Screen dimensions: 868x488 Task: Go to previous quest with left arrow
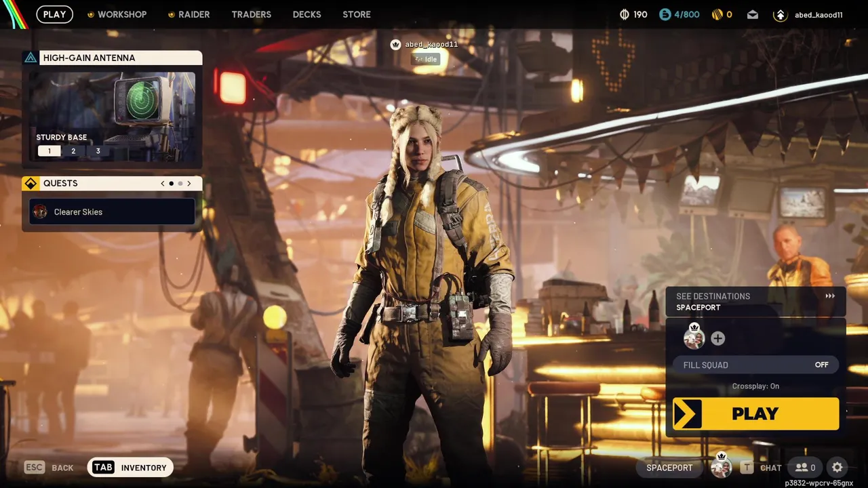(x=163, y=184)
